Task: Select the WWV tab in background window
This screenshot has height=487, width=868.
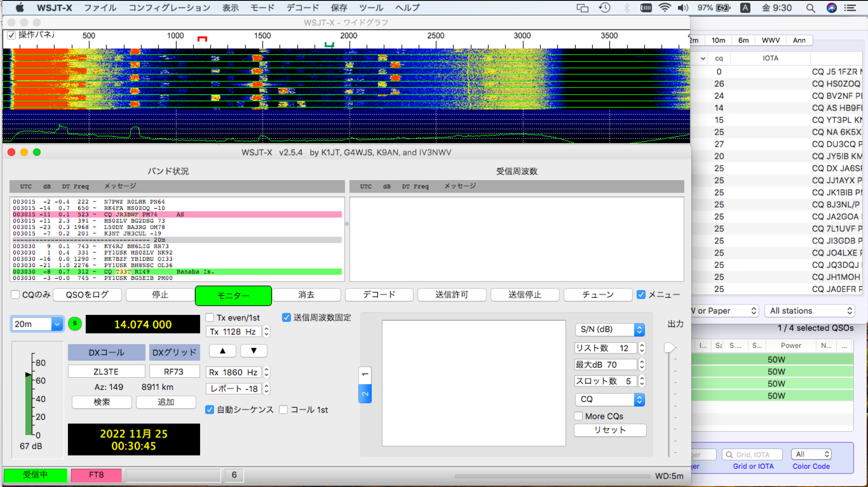Action: pyautogui.click(x=771, y=40)
